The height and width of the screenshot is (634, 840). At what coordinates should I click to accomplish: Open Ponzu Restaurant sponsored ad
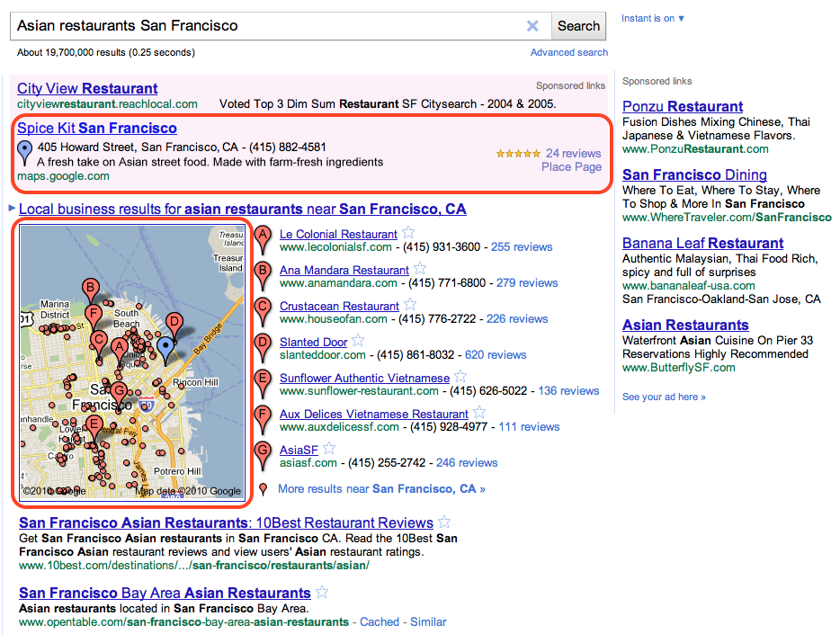pos(683,106)
